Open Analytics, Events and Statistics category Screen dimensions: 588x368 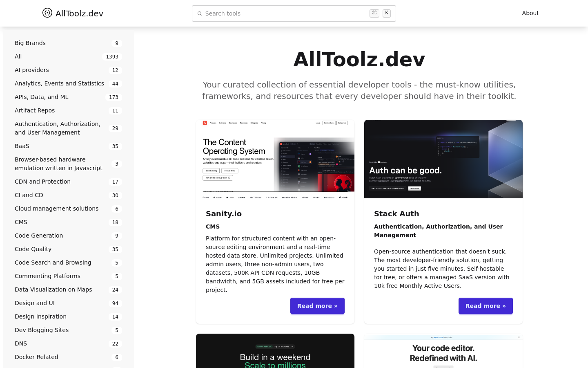(x=69, y=83)
